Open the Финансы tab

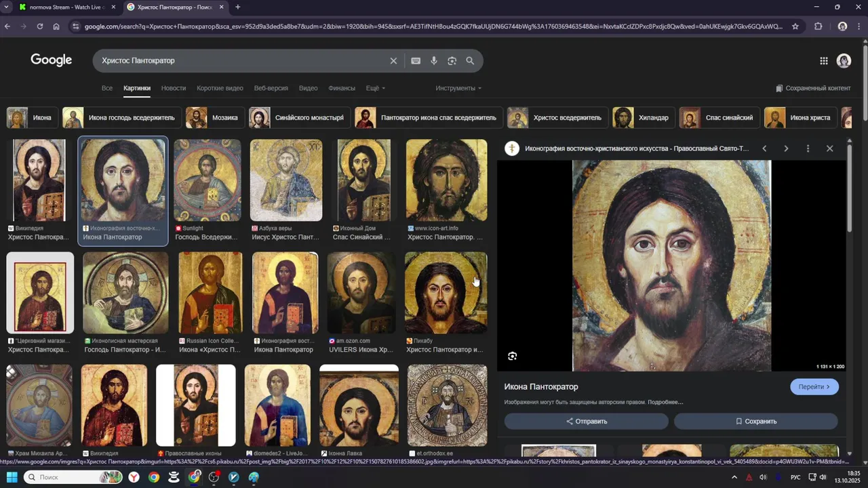pos(342,88)
